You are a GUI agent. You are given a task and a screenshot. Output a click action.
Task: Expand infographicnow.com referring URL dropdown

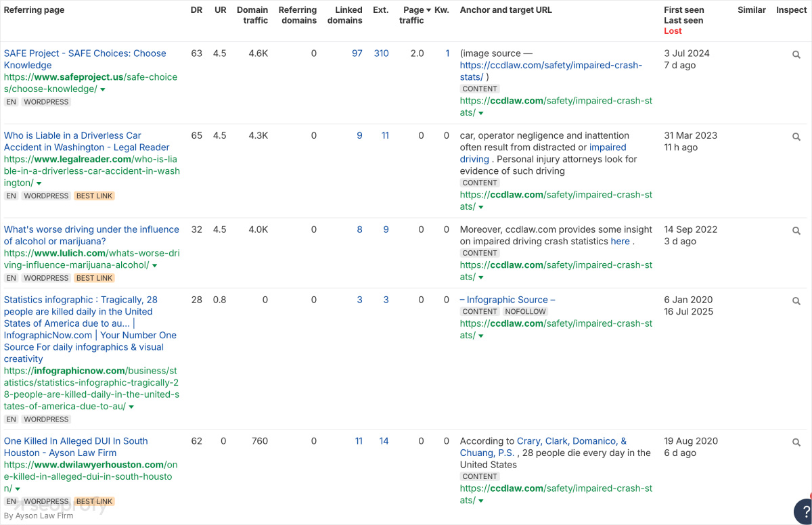131,407
